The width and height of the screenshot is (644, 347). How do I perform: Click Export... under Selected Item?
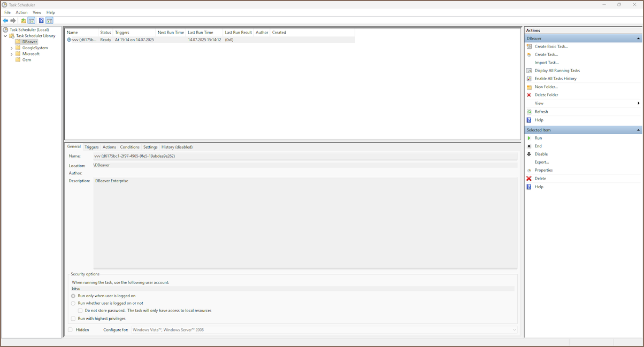click(x=541, y=162)
